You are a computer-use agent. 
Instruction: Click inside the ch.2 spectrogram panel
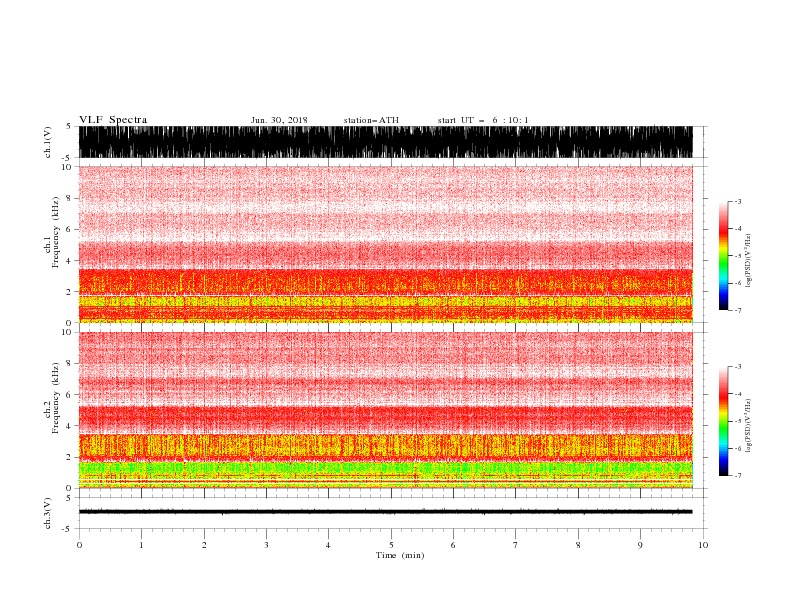[385, 410]
